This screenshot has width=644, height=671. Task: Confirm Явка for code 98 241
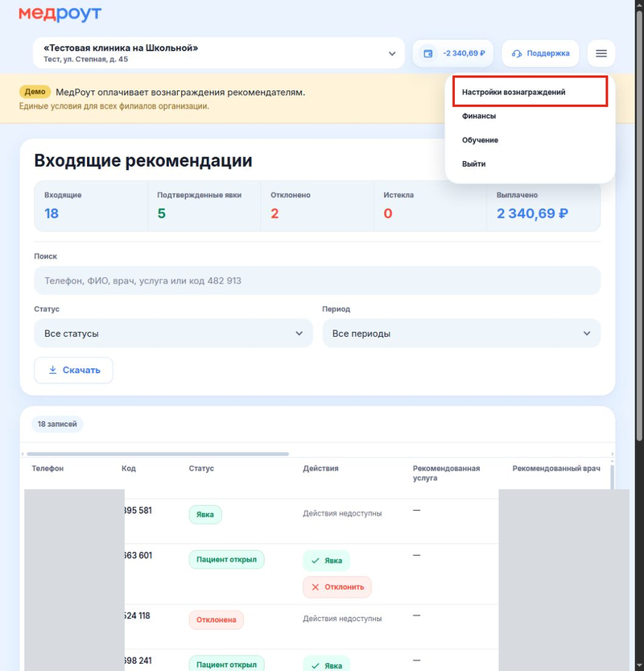326,664
